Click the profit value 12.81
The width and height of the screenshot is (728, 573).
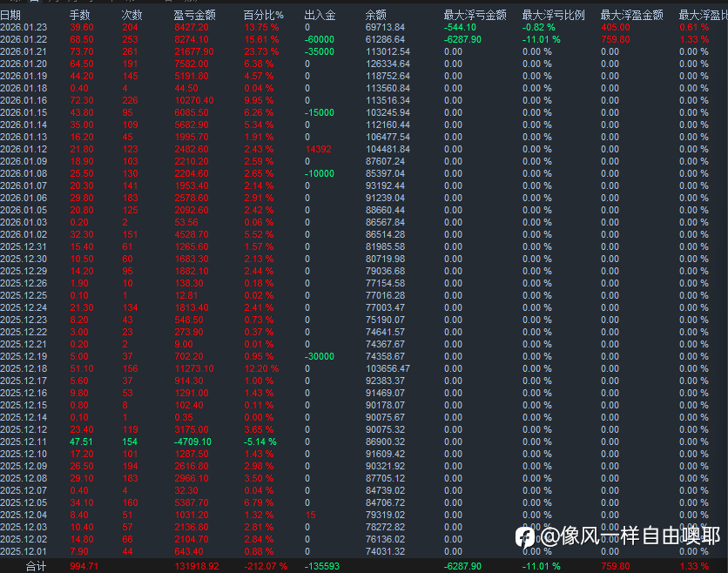(186, 295)
